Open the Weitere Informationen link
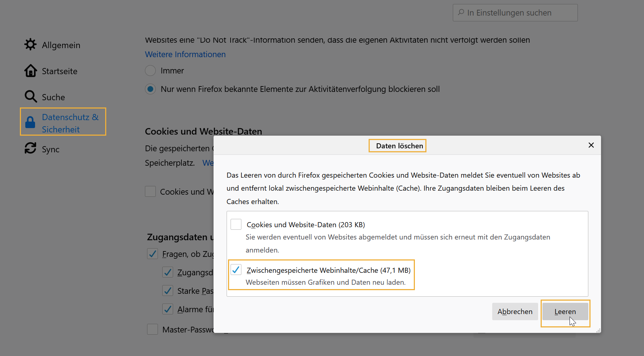Viewport: 644px width, 356px height. 185,54
